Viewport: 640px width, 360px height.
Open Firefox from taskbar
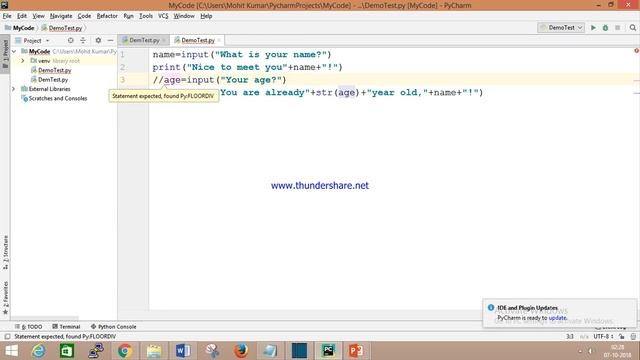241,351
